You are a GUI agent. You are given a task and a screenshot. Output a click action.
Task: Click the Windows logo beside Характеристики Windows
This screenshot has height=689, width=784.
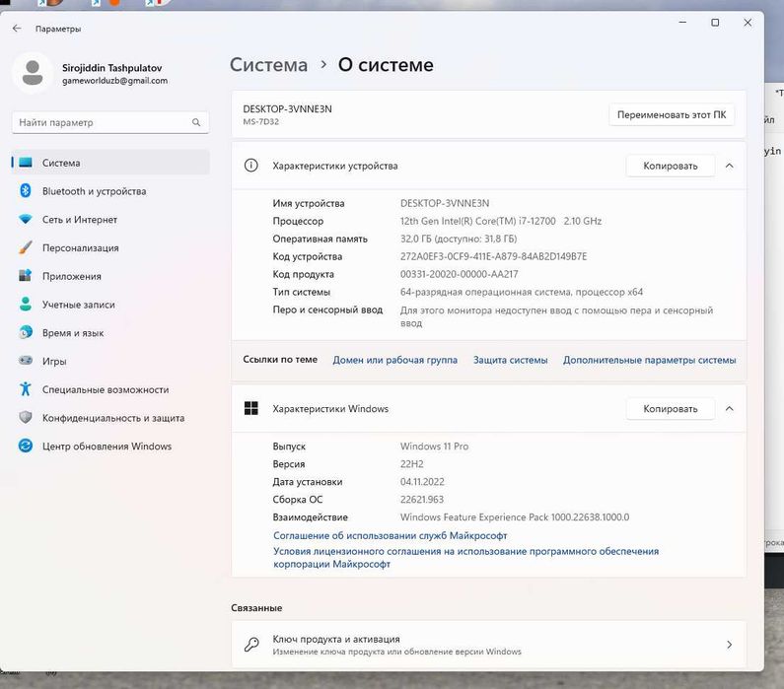pos(251,408)
